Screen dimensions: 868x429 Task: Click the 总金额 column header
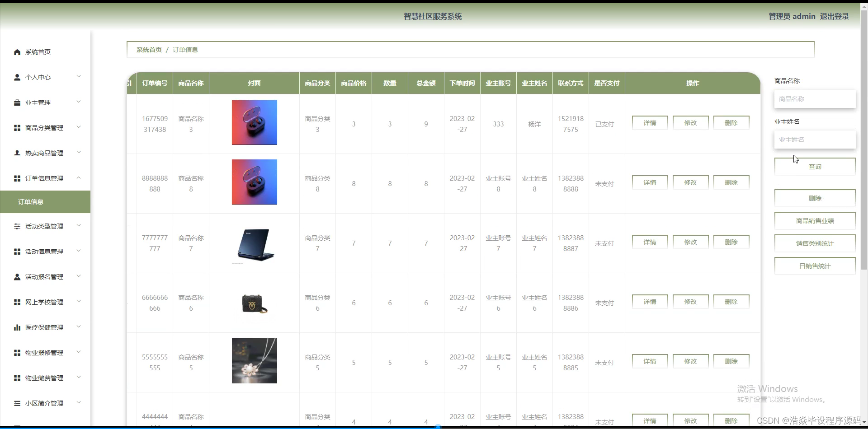426,83
